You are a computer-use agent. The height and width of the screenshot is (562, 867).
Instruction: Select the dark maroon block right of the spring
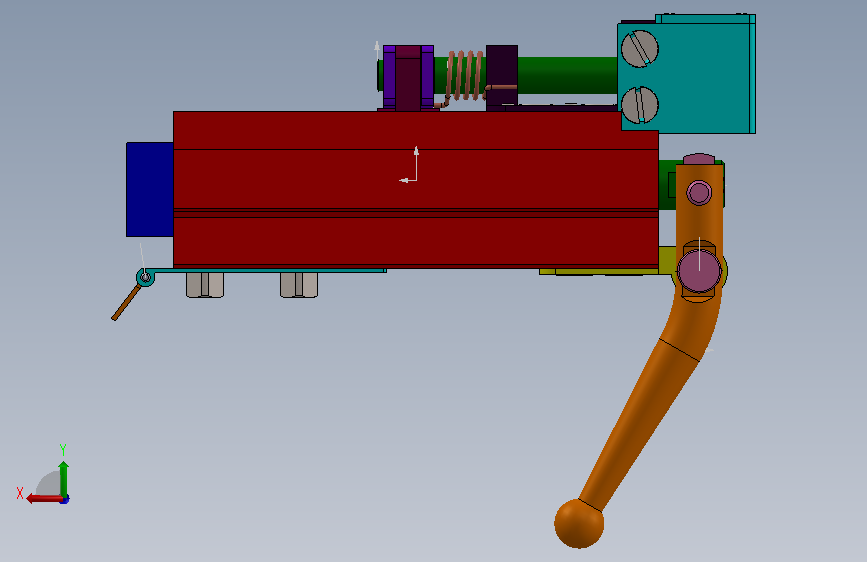[502, 75]
